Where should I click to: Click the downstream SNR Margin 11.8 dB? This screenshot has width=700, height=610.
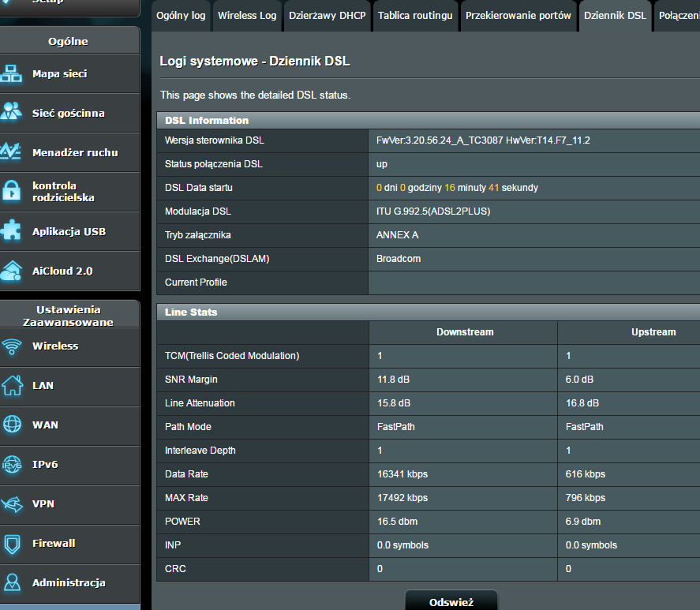click(393, 379)
